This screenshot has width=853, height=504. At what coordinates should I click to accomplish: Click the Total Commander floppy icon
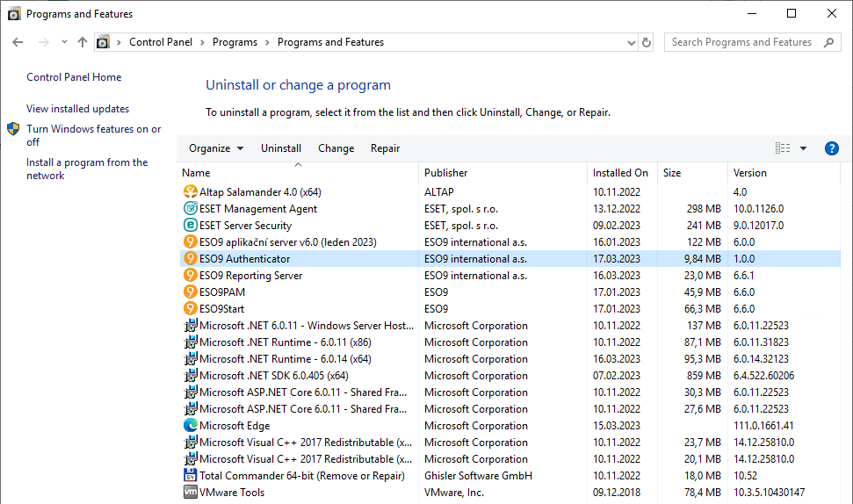(x=190, y=475)
